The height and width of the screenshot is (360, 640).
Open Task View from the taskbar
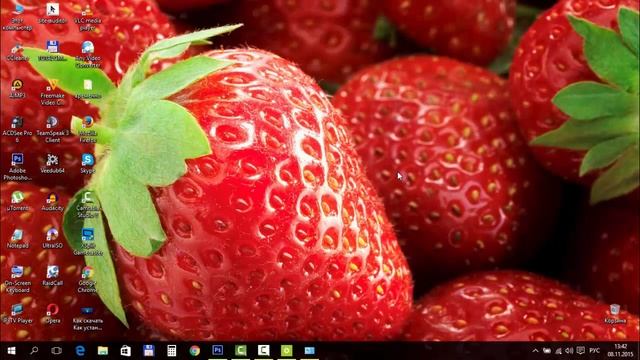click(x=57, y=351)
